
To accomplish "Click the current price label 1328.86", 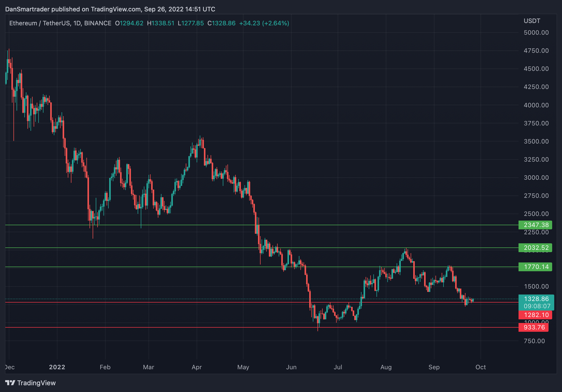I will click(x=536, y=299).
